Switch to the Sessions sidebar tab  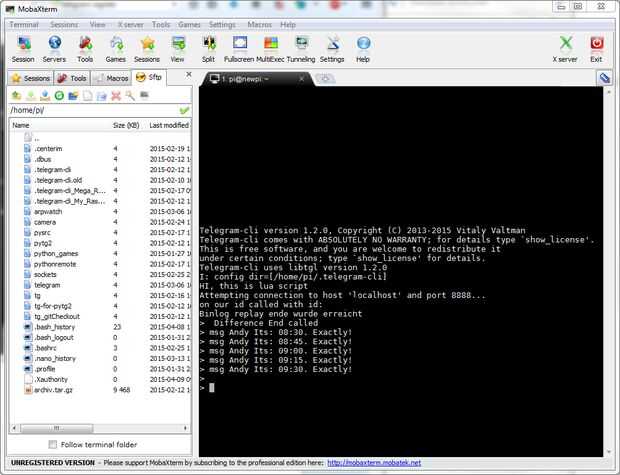[x=30, y=78]
